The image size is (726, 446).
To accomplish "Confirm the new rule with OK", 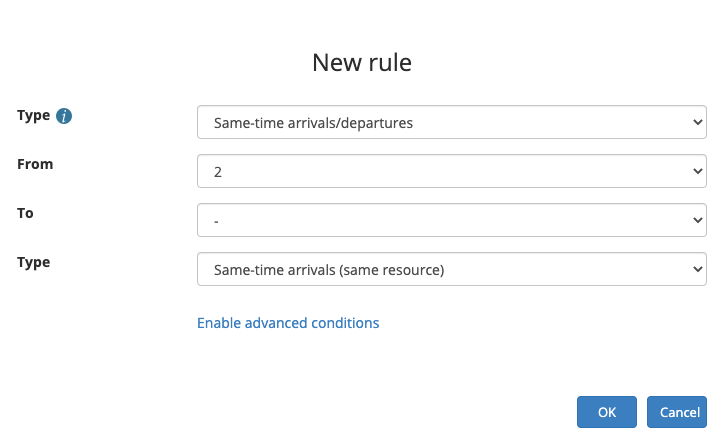I will click(607, 412).
